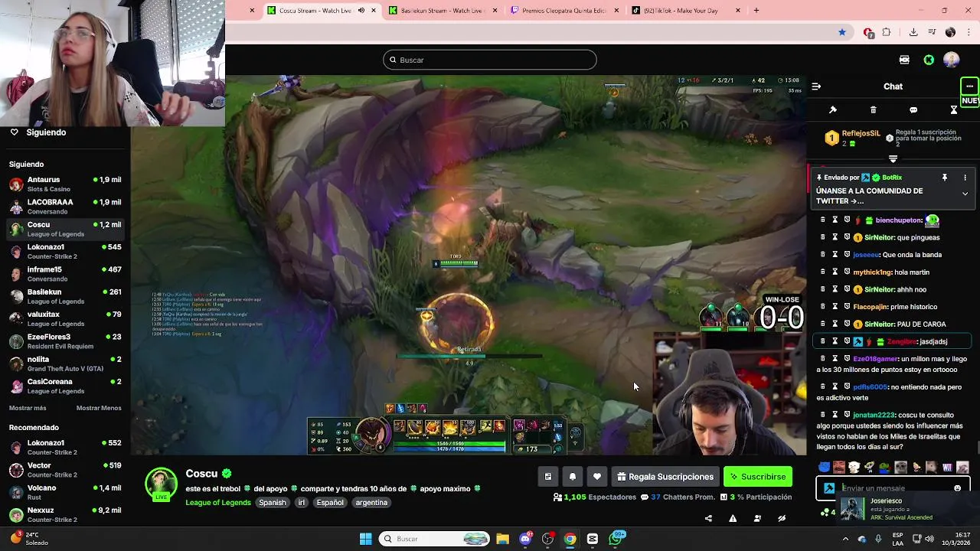Open Vector channel in Recomendado list
The image size is (980, 551).
[x=65, y=470]
